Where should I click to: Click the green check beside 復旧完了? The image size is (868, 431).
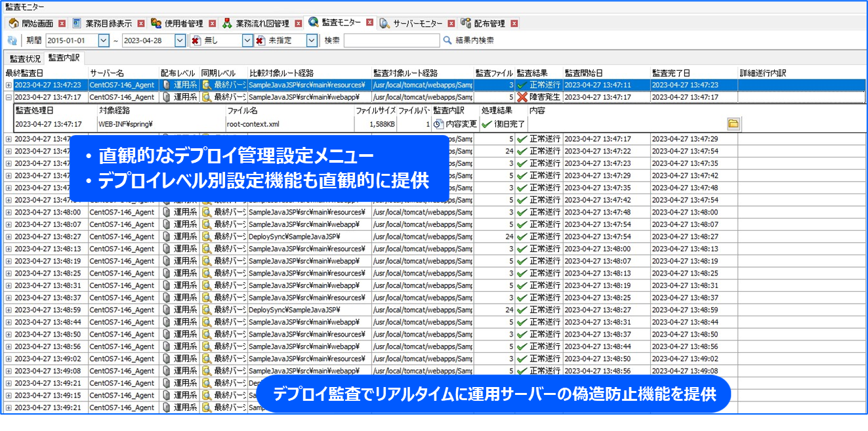tap(487, 123)
